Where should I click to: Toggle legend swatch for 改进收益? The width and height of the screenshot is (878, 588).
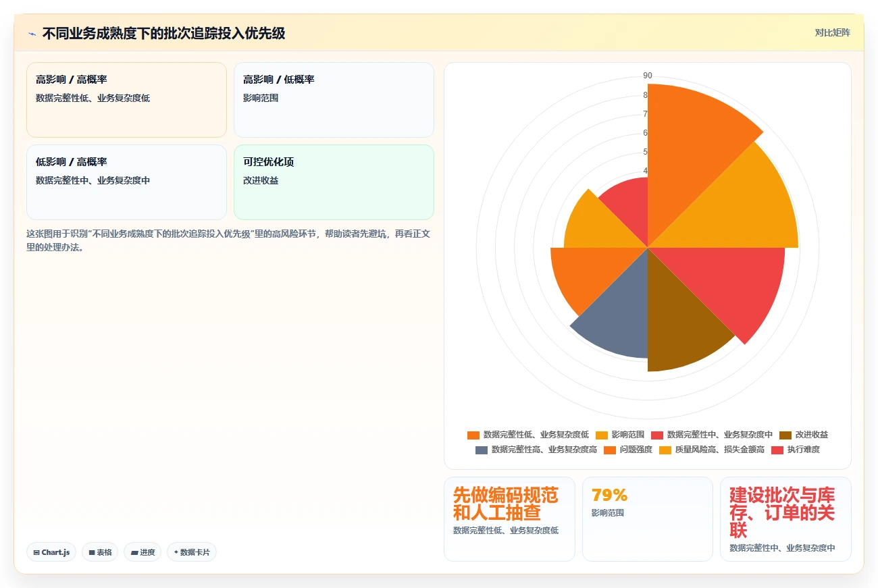coord(785,435)
